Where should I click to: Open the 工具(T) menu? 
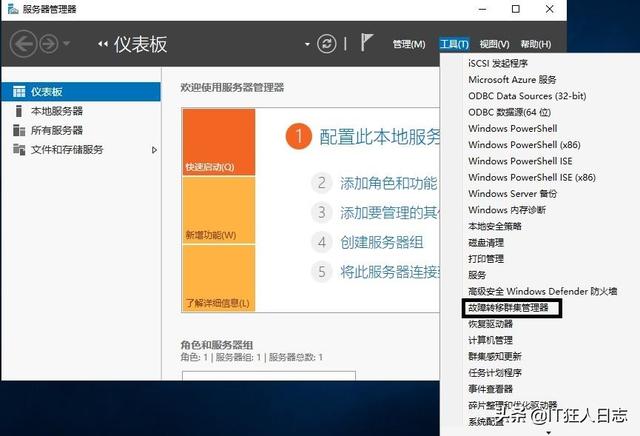(x=454, y=44)
